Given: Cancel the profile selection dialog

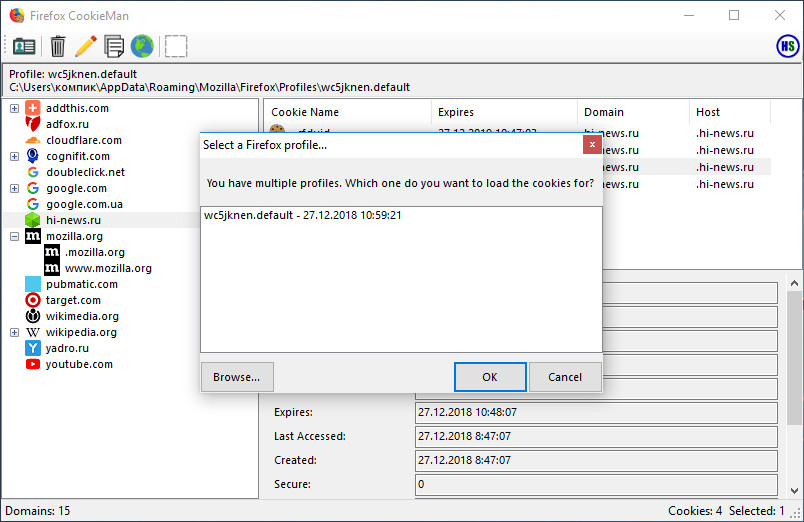Looking at the screenshot, I should click(565, 377).
